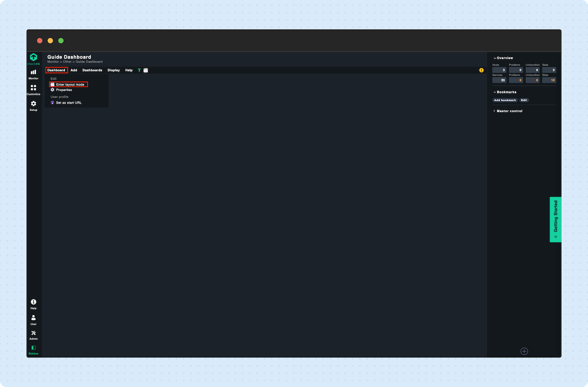
Task: Open the Dashboards menu
Action: (x=92, y=70)
